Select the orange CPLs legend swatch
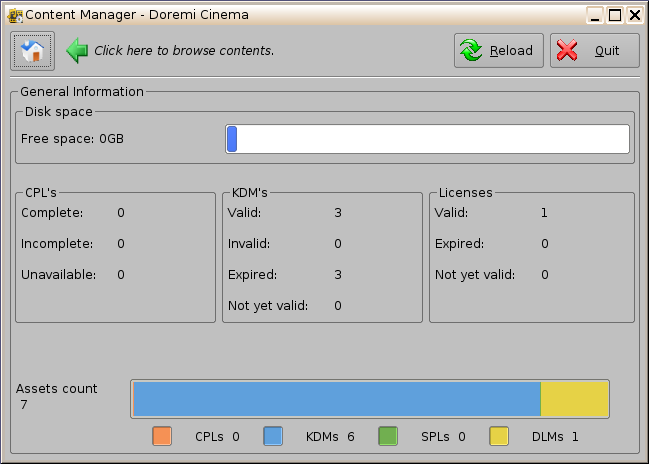 [162, 436]
